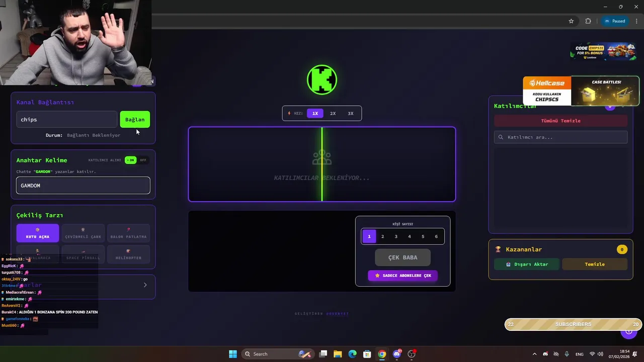The height and width of the screenshot is (362, 644).
Task: Open File Explorer from the taskbar
Action: click(x=338, y=354)
